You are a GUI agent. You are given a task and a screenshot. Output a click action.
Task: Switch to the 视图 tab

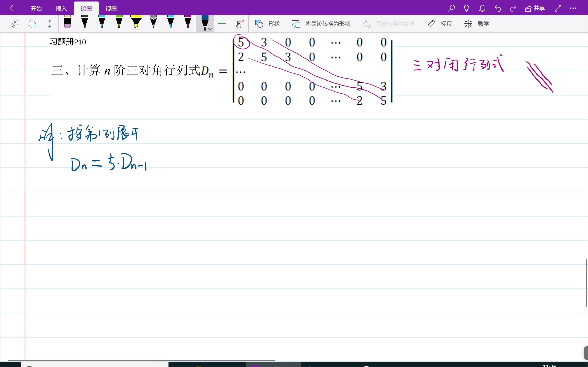coord(111,9)
